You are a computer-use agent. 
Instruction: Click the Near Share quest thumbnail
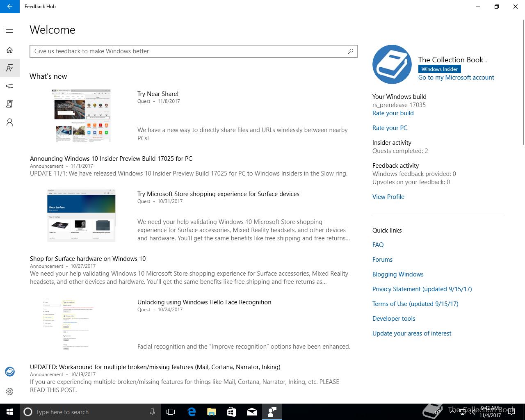(x=82, y=116)
